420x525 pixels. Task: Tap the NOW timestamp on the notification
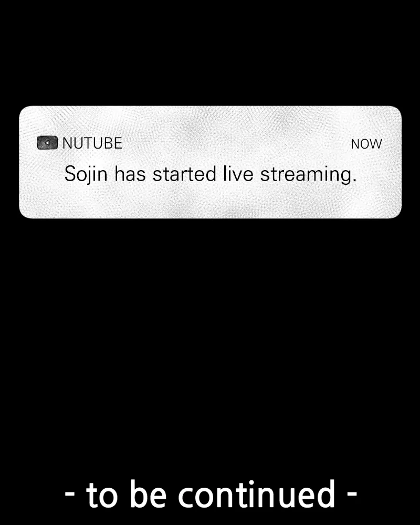[x=366, y=144]
